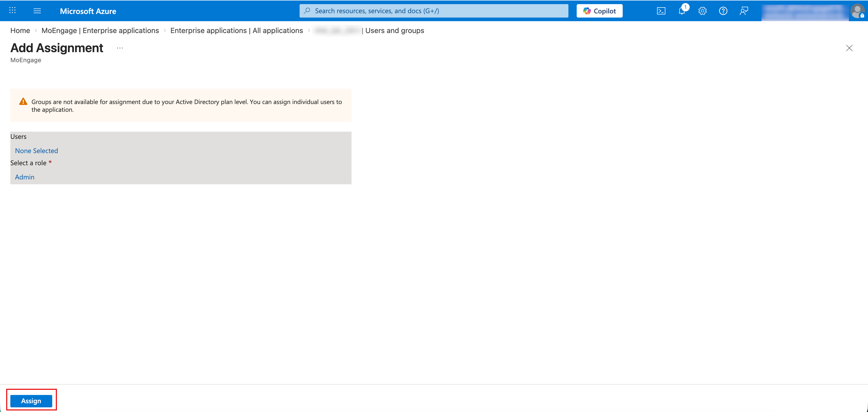The height and width of the screenshot is (412, 868).
Task: Open the ellipsis more options menu
Action: tap(120, 48)
